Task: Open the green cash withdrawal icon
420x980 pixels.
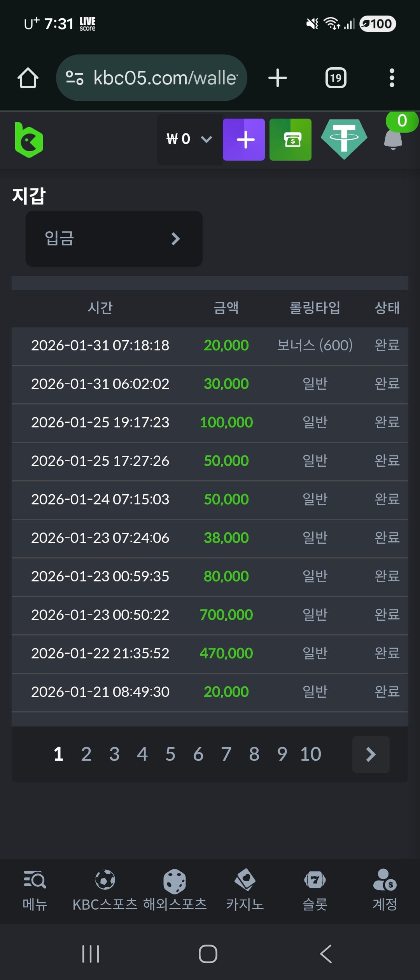Action: 290,140
